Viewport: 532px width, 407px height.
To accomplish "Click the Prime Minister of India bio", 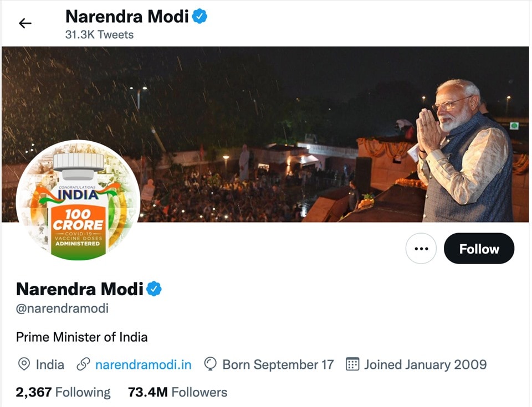I will pos(81,337).
